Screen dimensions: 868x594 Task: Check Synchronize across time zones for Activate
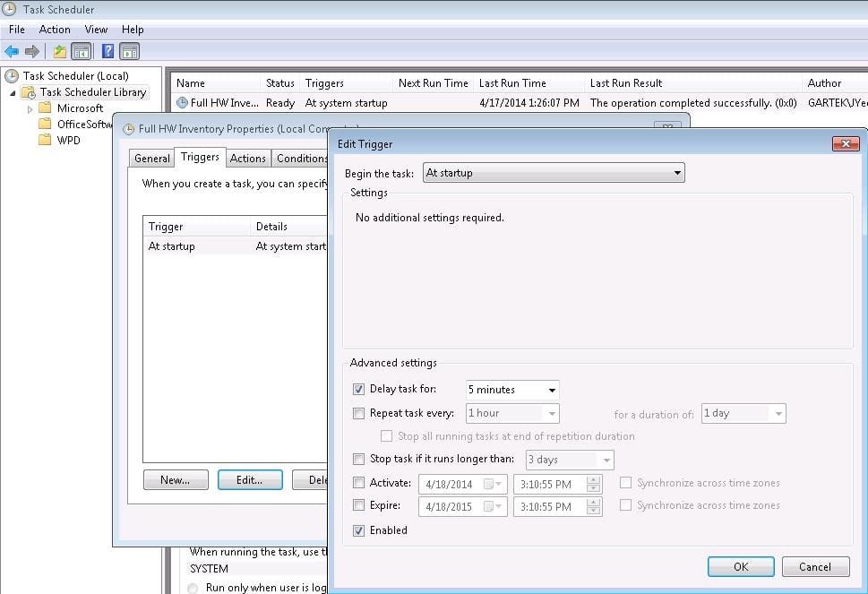(x=625, y=483)
